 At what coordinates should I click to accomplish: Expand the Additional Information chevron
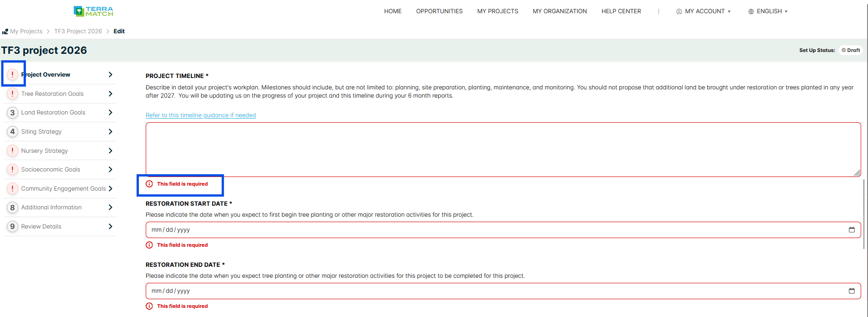point(110,208)
